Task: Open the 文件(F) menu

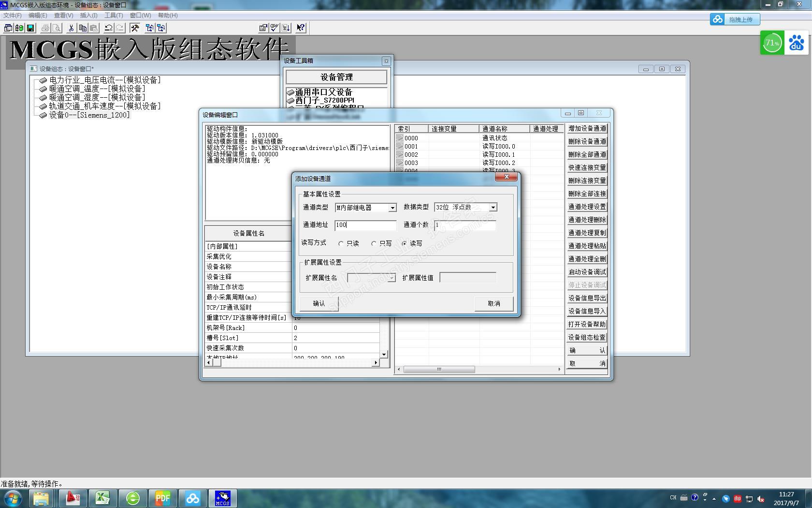Action: click(x=12, y=15)
